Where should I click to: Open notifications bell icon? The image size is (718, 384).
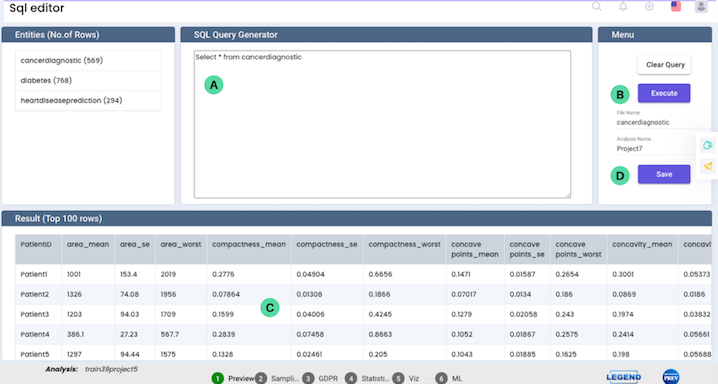[x=623, y=6]
